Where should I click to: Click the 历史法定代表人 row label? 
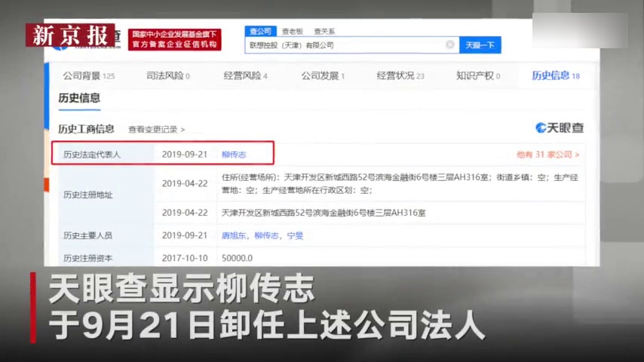click(91, 155)
